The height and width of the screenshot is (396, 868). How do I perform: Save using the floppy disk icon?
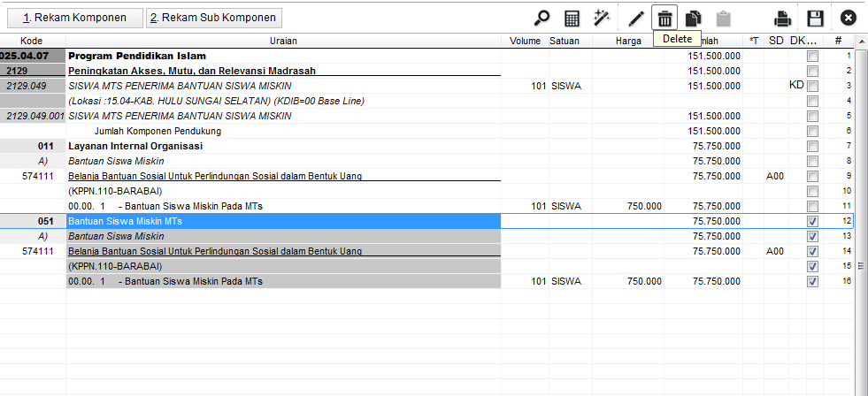click(x=815, y=19)
